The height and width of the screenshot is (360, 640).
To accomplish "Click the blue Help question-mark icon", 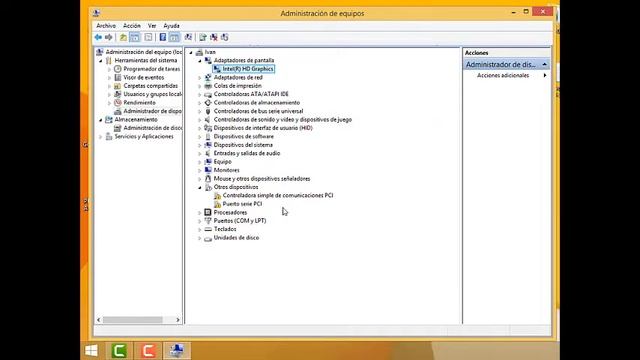I will click(x=163, y=38).
